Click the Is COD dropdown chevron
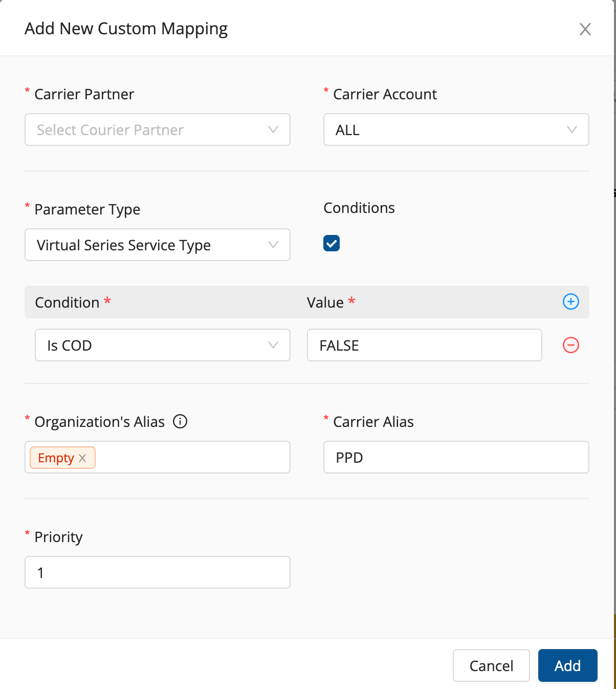Viewport: 616px width, 689px height. click(x=273, y=345)
